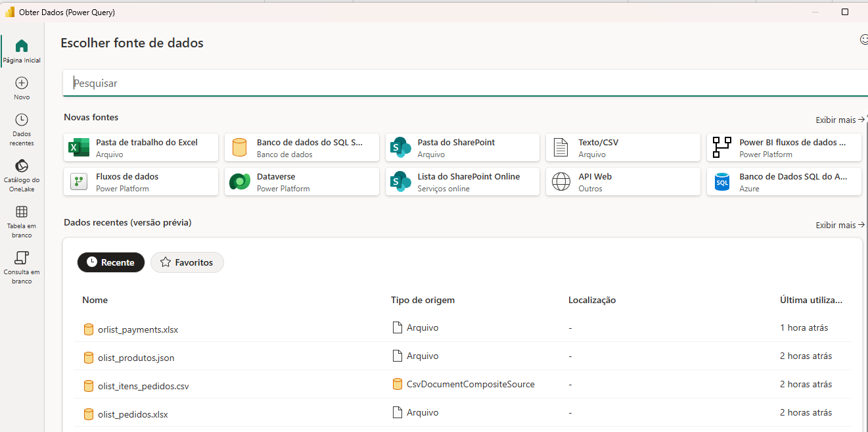Click file icon in orlist_payments.xlsx origin column
The image size is (868, 432).
[x=397, y=327]
